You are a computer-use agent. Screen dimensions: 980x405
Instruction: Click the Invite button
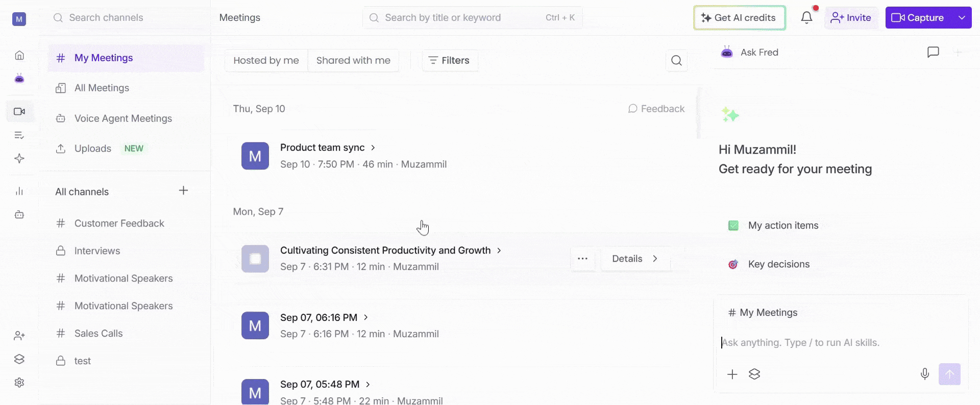[850, 18]
